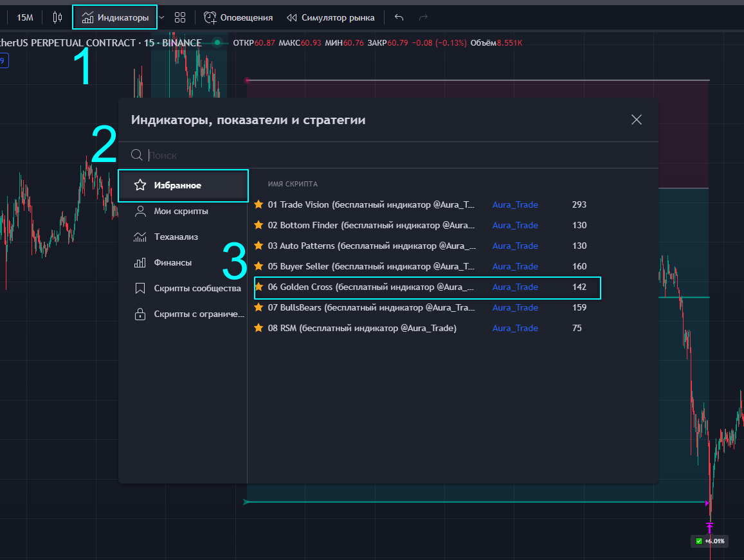Unfavorite 03 Auto Patterns via its star
The image size is (744, 560).
[259, 246]
